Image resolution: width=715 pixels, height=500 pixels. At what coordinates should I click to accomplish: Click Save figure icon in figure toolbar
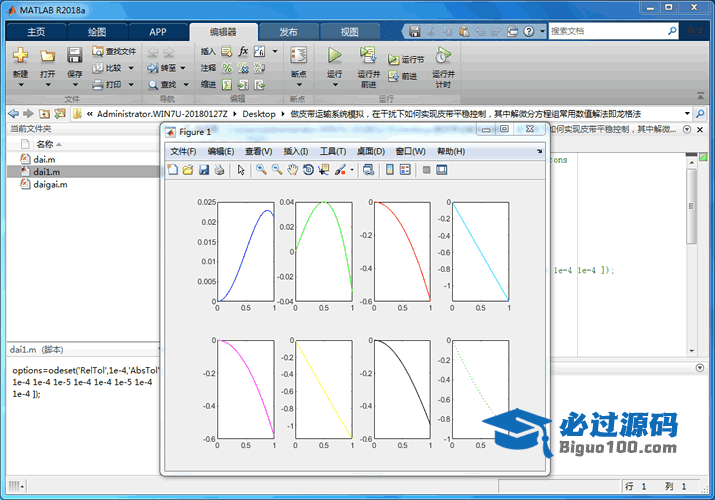203,170
